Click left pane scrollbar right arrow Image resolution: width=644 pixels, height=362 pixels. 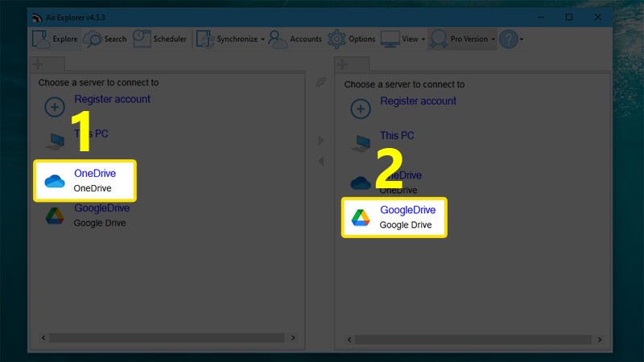(293, 338)
